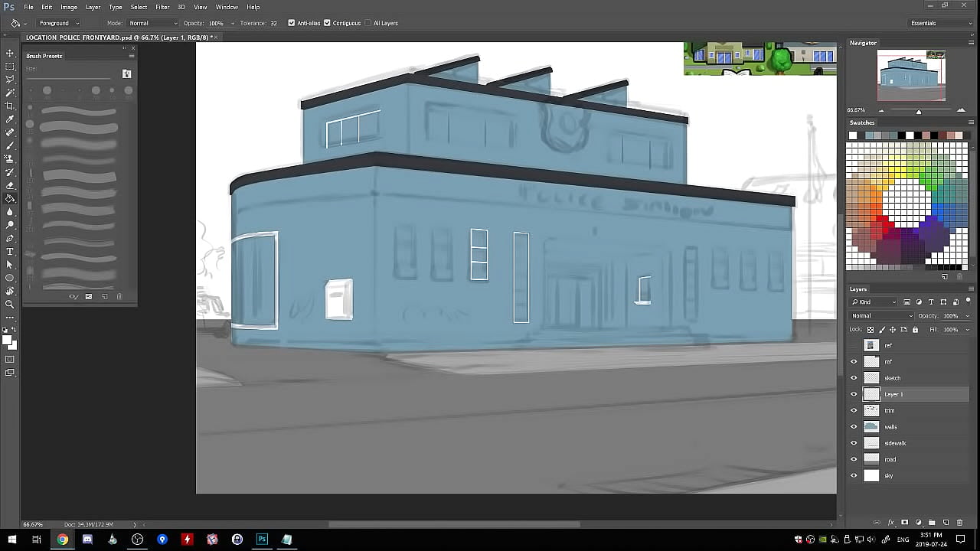Select the Magic Wand tool

click(10, 93)
